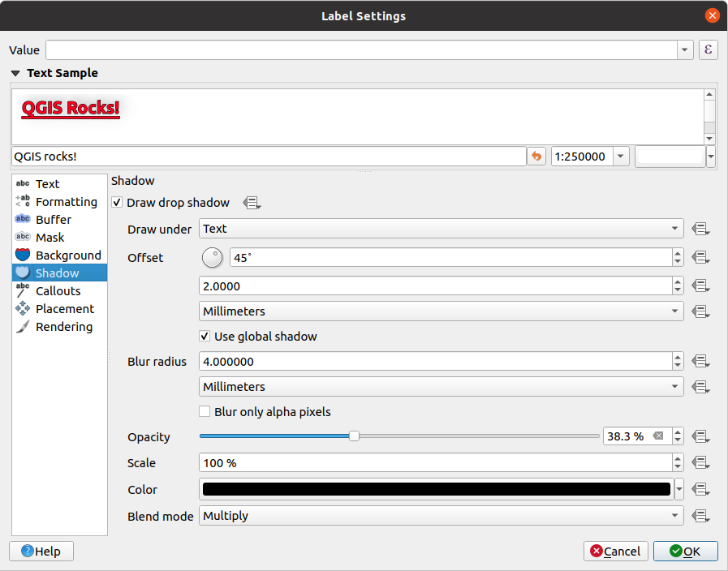
Task: Disable Use global shadow option
Action: coord(205,336)
